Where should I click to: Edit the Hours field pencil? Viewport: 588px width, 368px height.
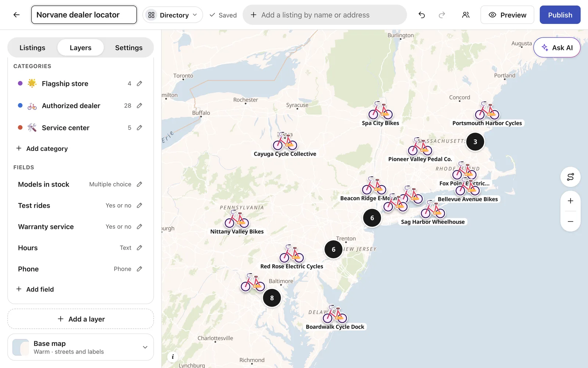coord(139,248)
